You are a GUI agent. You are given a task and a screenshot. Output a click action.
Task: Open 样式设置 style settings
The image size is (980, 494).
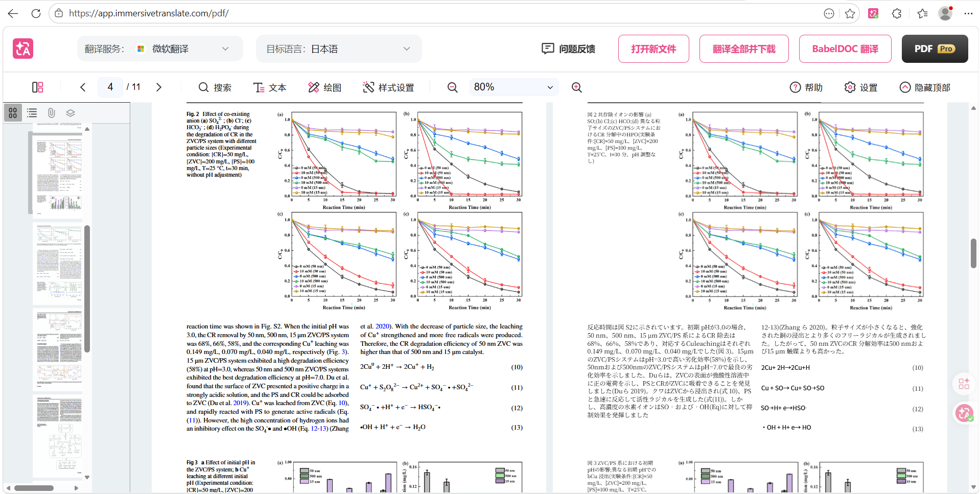[388, 87]
